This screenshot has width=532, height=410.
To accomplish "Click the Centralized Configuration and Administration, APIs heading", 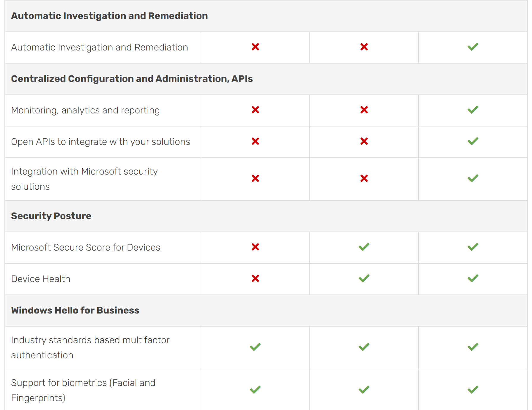I will 132,79.
